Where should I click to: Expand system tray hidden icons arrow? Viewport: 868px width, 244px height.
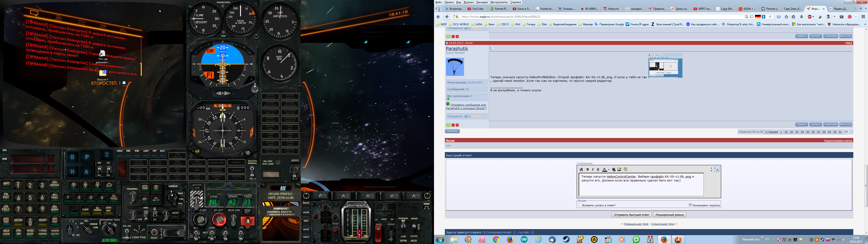pyautogui.click(x=773, y=240)
